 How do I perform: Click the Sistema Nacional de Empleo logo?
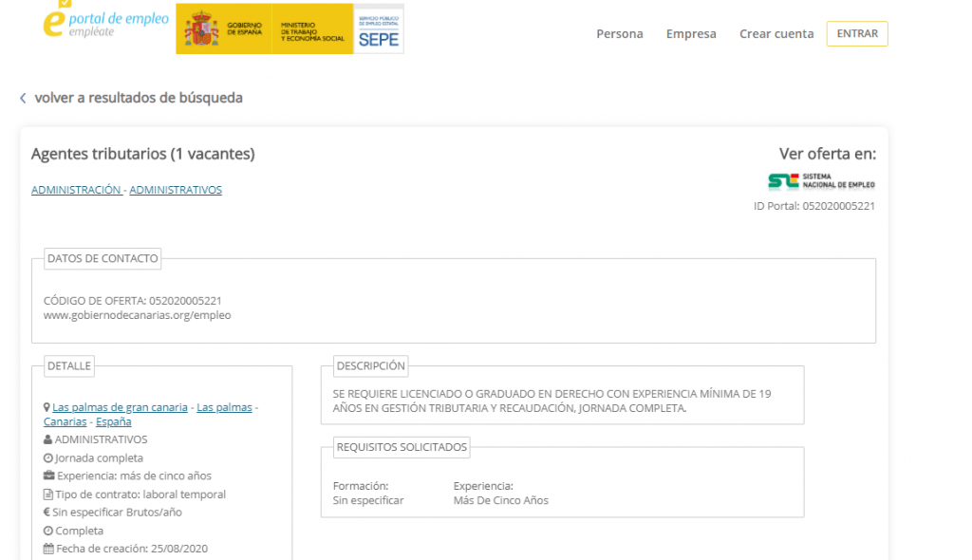(822, 179)
